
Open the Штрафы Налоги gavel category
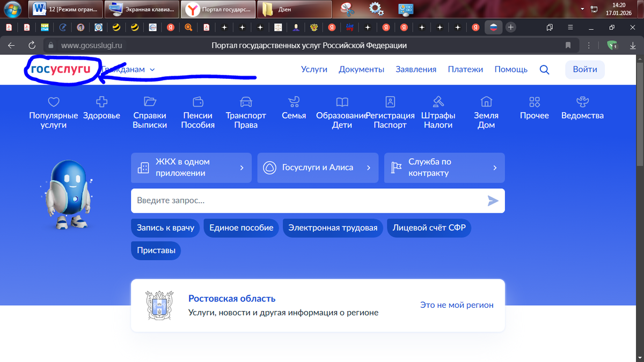(x=438, y=101)
